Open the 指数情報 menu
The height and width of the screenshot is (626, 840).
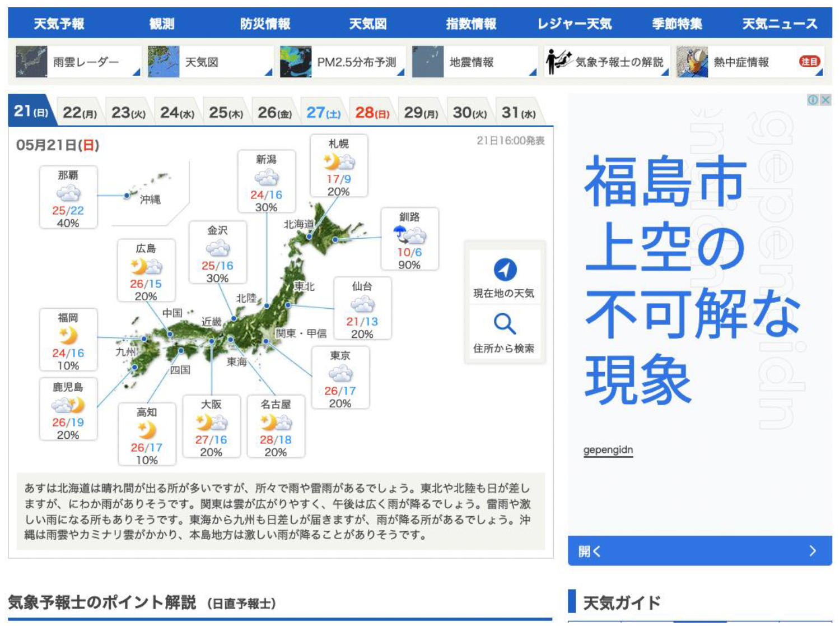coord(471,24)
